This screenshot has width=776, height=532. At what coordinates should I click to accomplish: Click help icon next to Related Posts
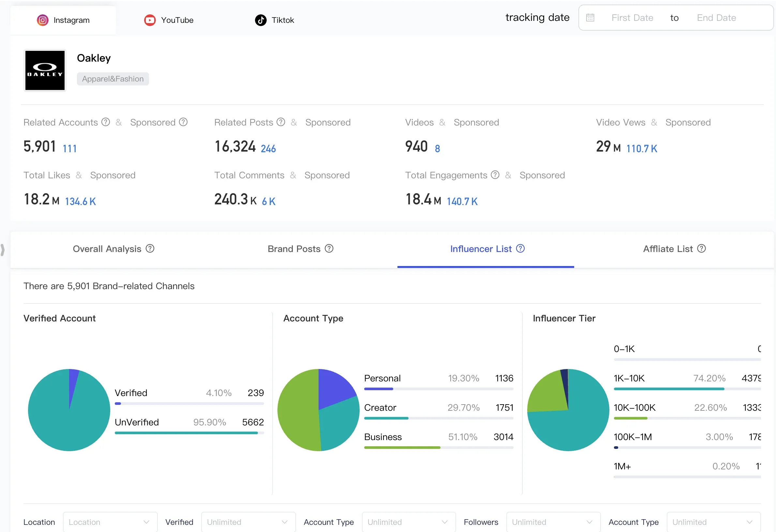281,122
